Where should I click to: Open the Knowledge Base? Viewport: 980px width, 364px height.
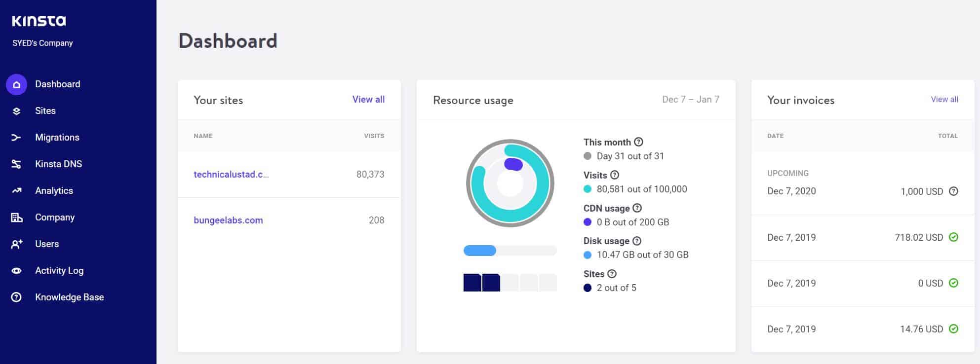(x=69, y=297)
